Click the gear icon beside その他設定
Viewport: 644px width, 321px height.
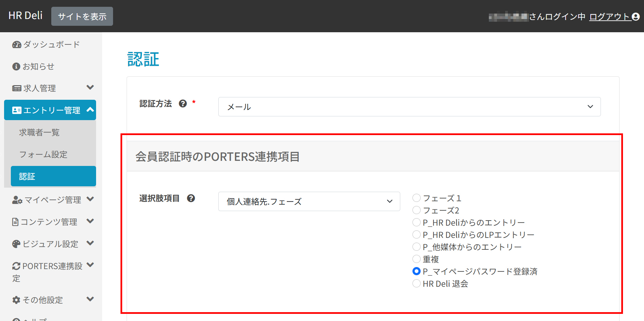pyautogui.click(x=16, y=300)
